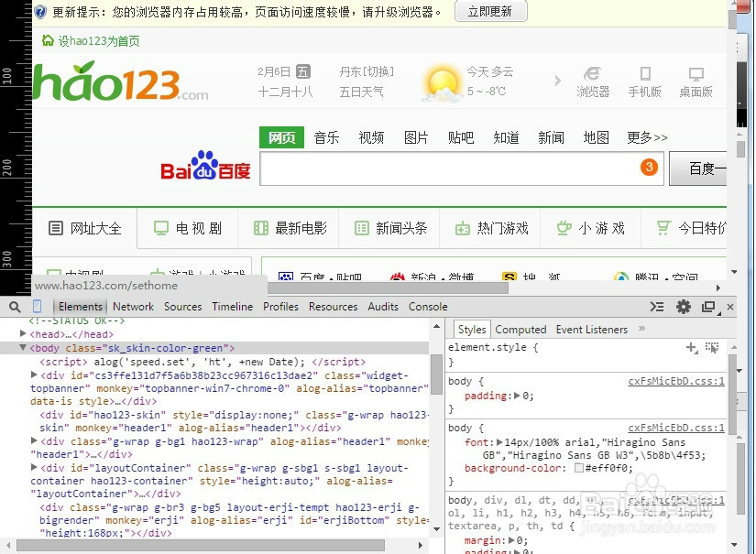The height and width of the screenshot is (554, 756).
Task: Click the Elements panel horizontal scrollbar
Action: pos(201,546)
